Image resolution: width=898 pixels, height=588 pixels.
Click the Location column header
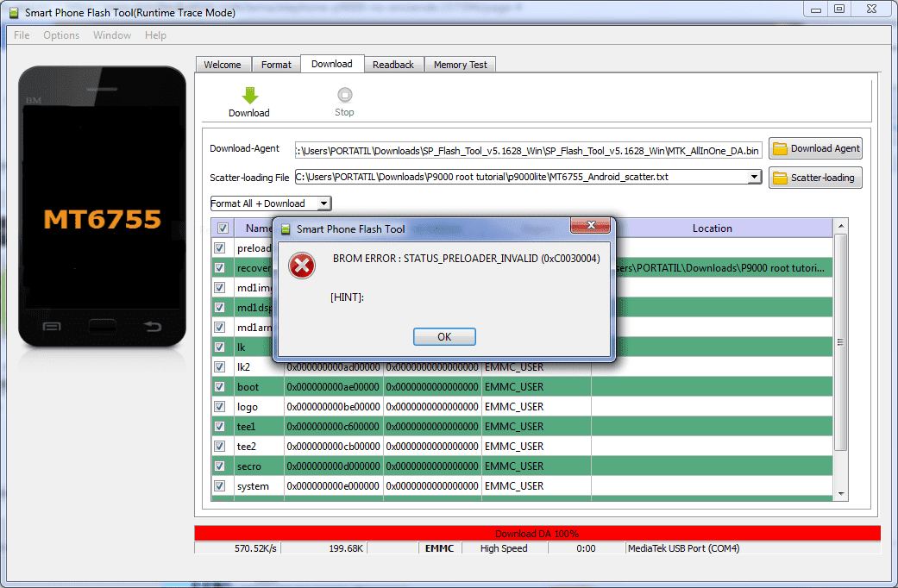click(x=712, y=228)
